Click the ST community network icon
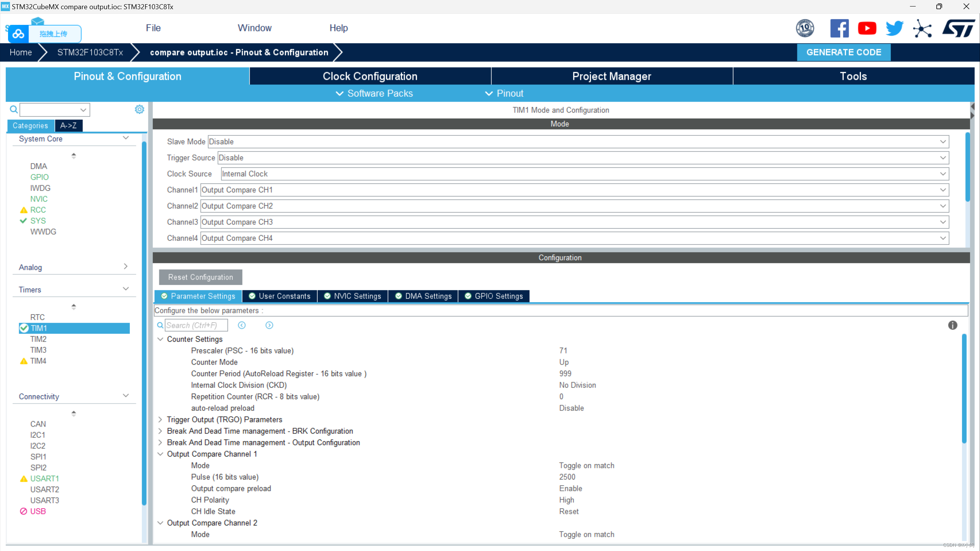 [923, 28]
